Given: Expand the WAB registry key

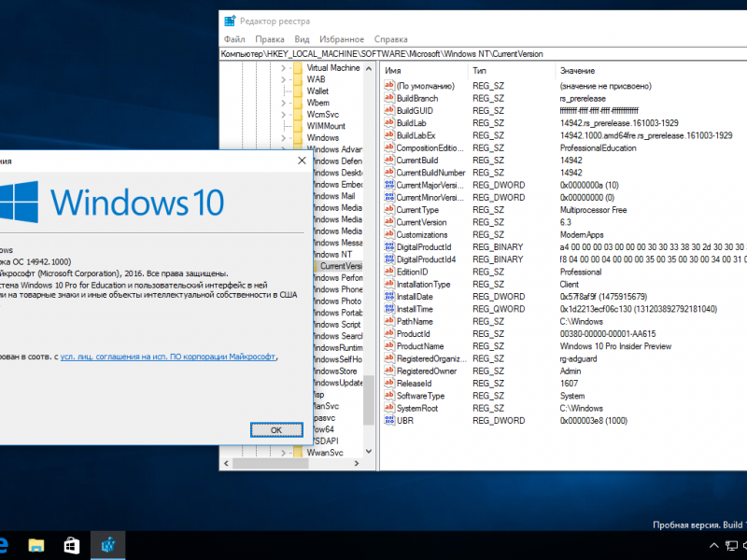Looking at the screenshot, I should [284, 79].
